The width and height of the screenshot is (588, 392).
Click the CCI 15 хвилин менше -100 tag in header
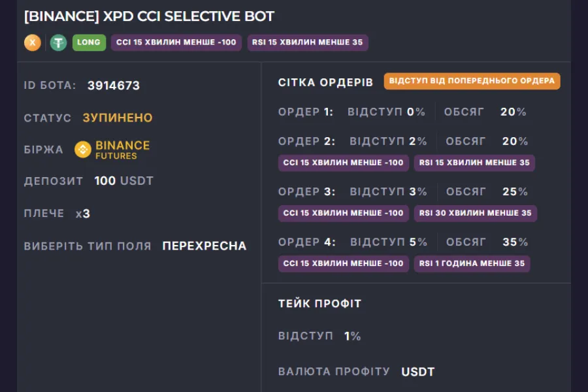point(176,42)
